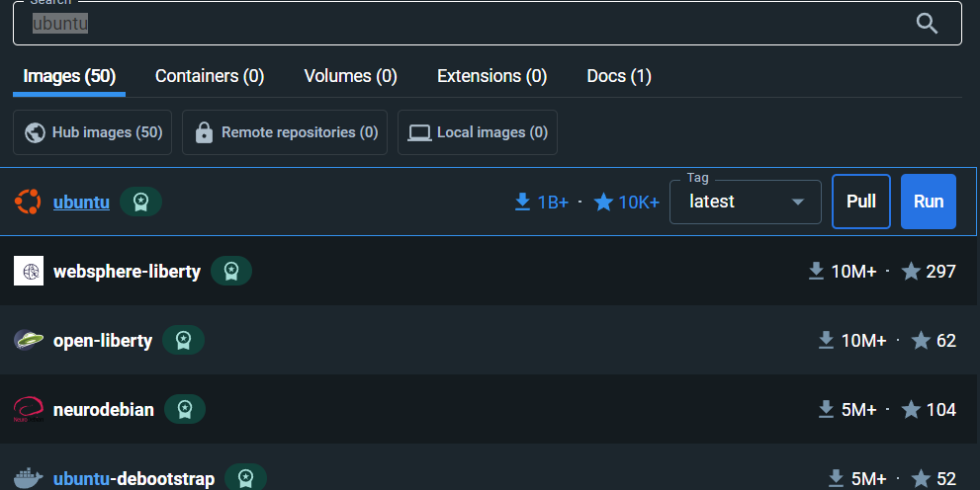This screenshot has width=980, height=490.
Task: Click the 10K+ stars text for ubuntu
Action: point(639,203)
